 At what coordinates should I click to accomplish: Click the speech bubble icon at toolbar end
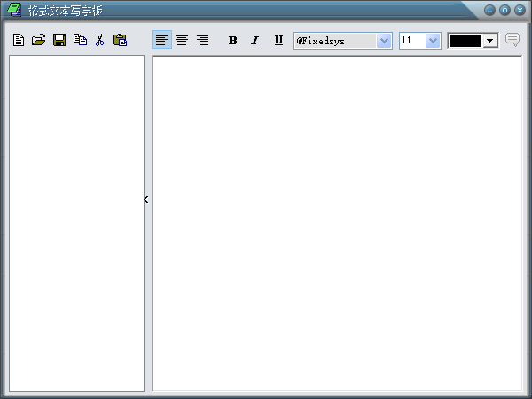coord(512,40)
